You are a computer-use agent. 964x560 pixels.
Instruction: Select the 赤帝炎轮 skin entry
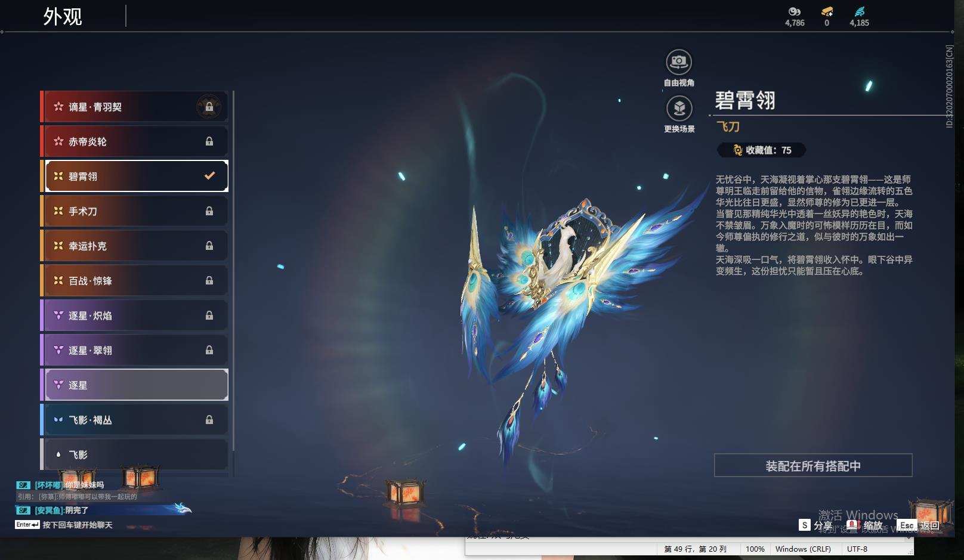[x=134, y=141]
